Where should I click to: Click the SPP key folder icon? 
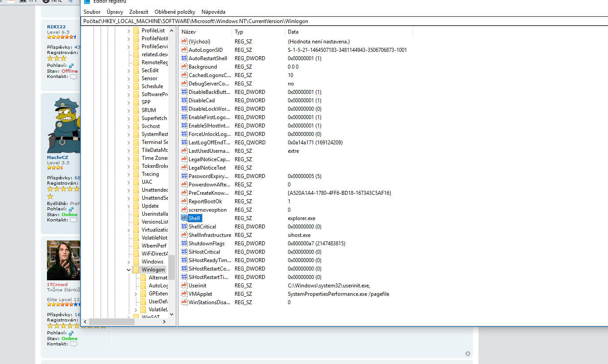(x=136, y=102)
